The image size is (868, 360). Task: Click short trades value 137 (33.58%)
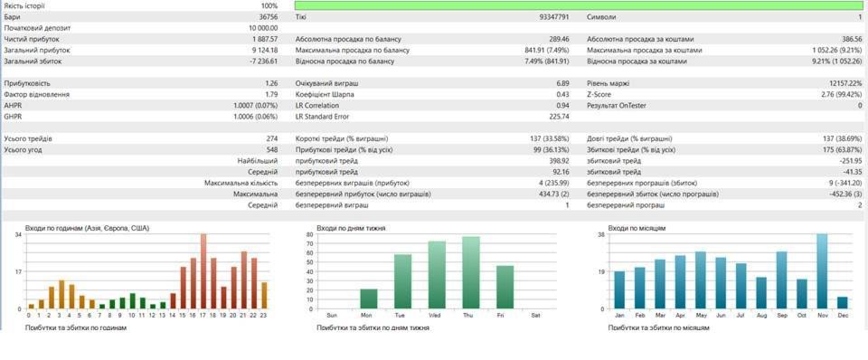click(x=550, y=138)
